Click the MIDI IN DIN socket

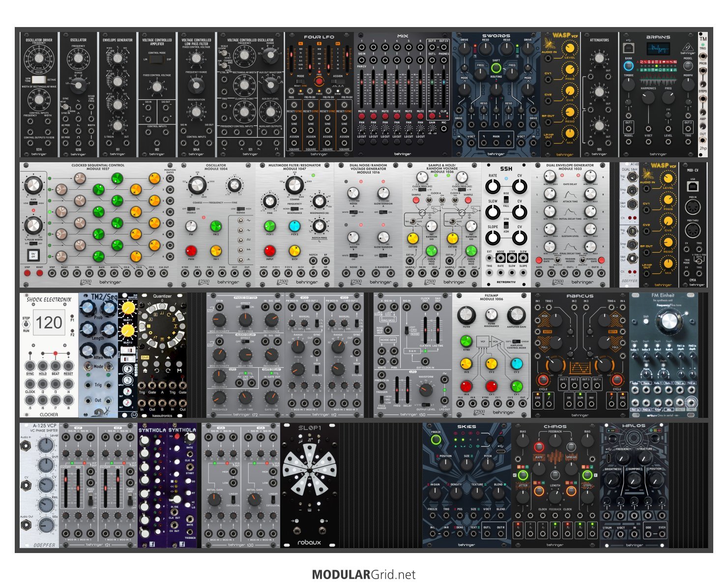click(x=693, y=206)
